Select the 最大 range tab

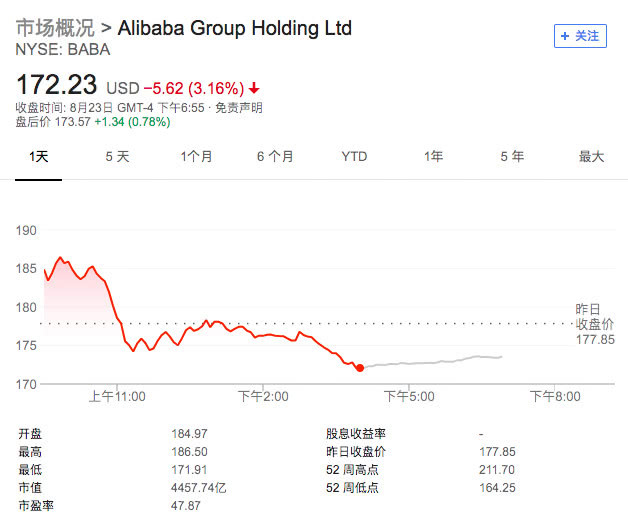point(591,157)
